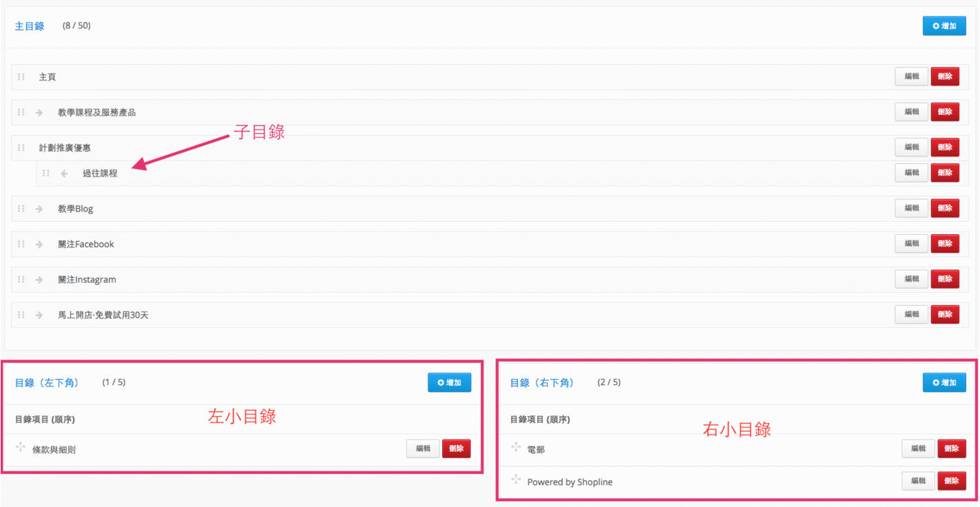980x507 pixels.
Task: Click the indent arrow next to 關注Instagram
Action: coord(39,280)
